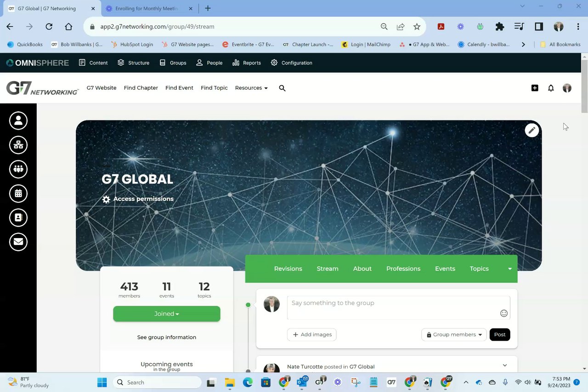This screenshot has height=392, width=588.
Task: Show more bookmarks chevron
Action: pyautogui.click(x=523, y=45)
